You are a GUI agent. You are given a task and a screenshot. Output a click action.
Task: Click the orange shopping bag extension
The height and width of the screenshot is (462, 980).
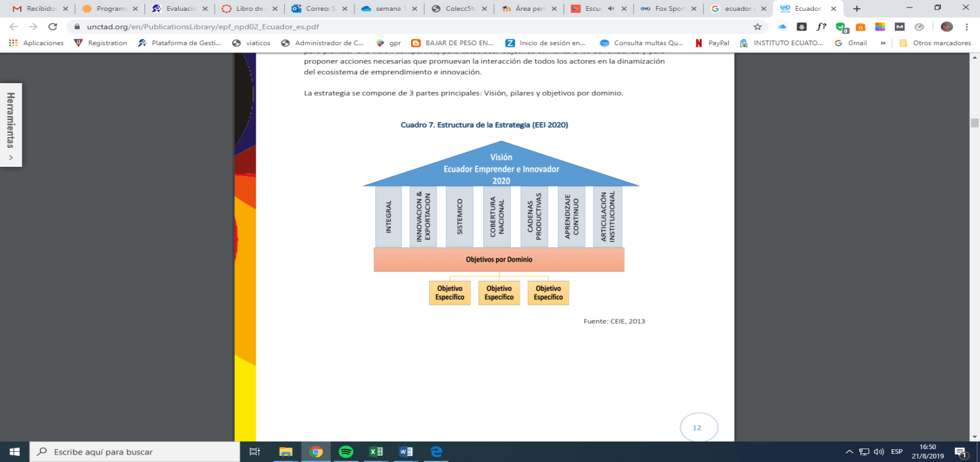pyautogui.click(x=861, y=27)
